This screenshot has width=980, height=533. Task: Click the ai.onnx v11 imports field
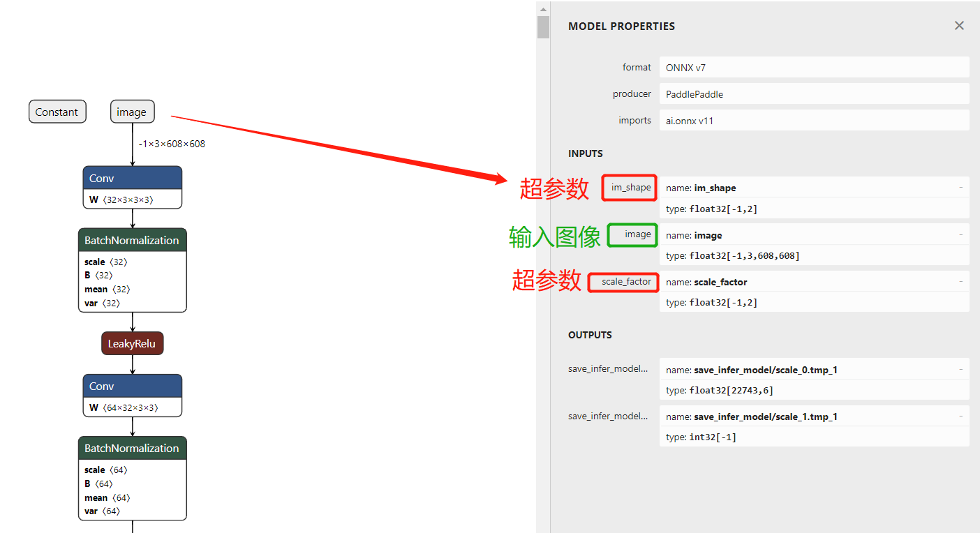coord(814,120)
